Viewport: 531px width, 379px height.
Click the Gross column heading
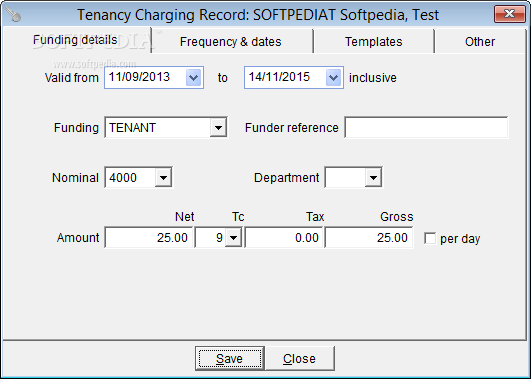[397, 216]
